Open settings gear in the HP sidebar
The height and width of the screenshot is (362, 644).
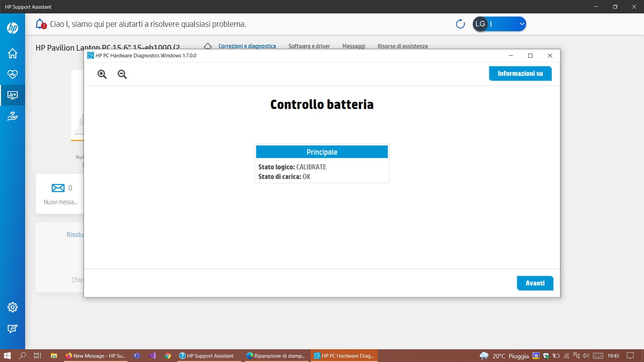click(x=12, y=307)
